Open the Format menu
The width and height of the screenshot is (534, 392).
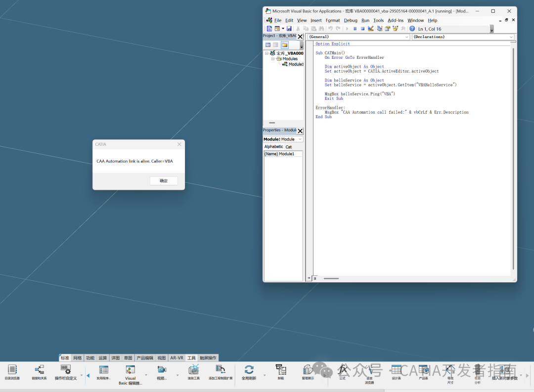click(333, 20)
